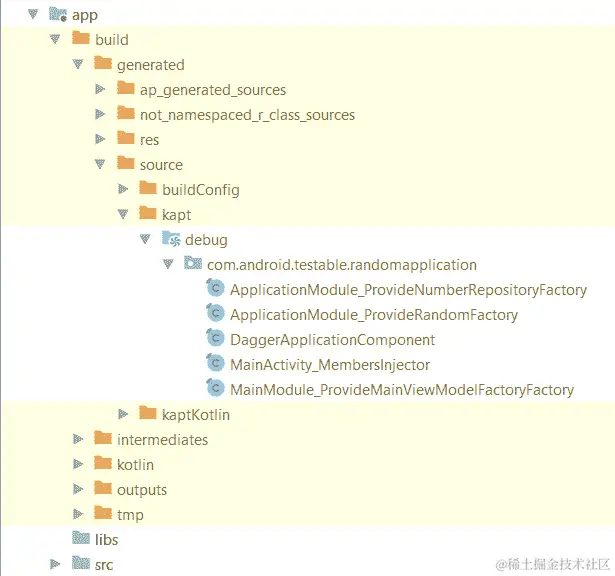Viewport: 615px width, 576px height.
Task: Click the class icon of MainActivity_MembersInjector
Action: (x=215, y=363)
